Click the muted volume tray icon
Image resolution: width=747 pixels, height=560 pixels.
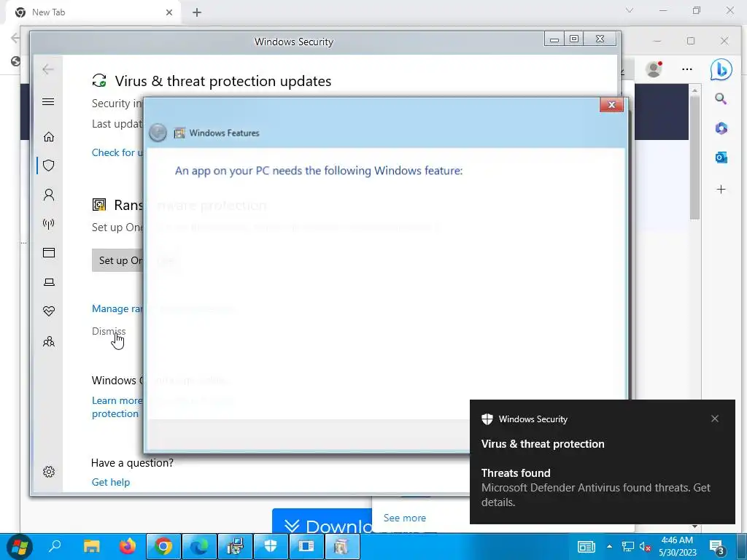pyautogui.click(x=645, y=547)
